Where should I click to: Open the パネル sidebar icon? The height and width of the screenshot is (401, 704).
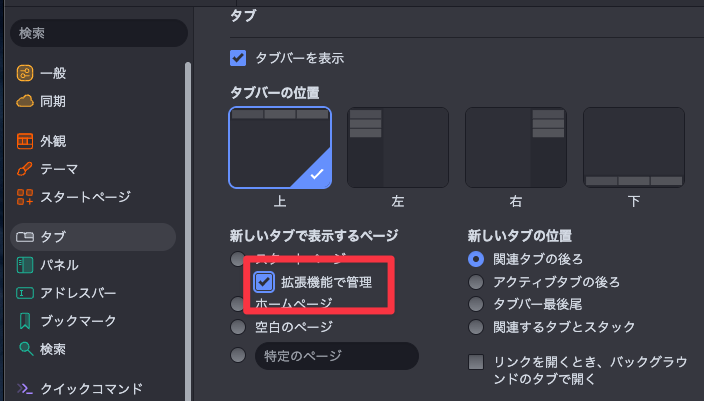pyautogui.click(x=25, y=265)
